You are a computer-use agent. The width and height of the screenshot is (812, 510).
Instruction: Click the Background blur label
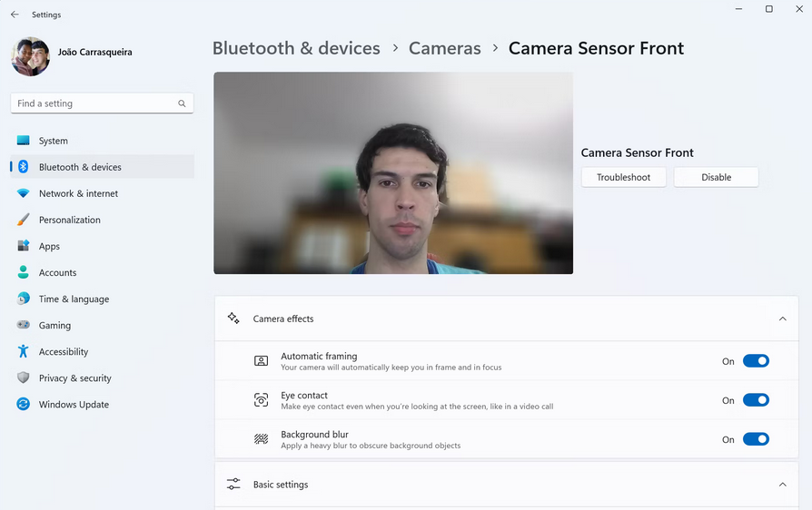314,435
